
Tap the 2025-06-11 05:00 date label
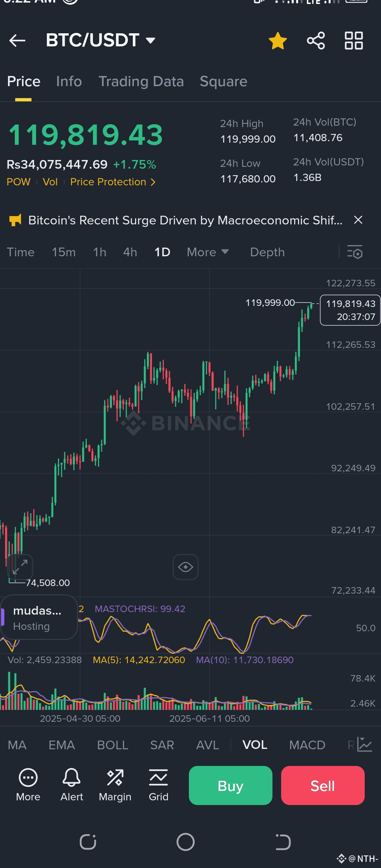click(209, 719)
